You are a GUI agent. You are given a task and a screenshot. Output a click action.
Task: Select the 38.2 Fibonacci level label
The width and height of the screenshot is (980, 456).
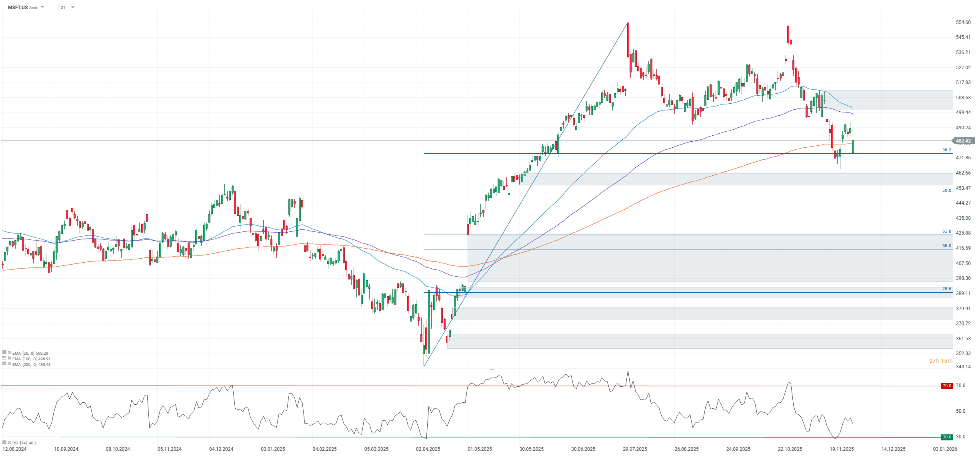coord(946,150)
